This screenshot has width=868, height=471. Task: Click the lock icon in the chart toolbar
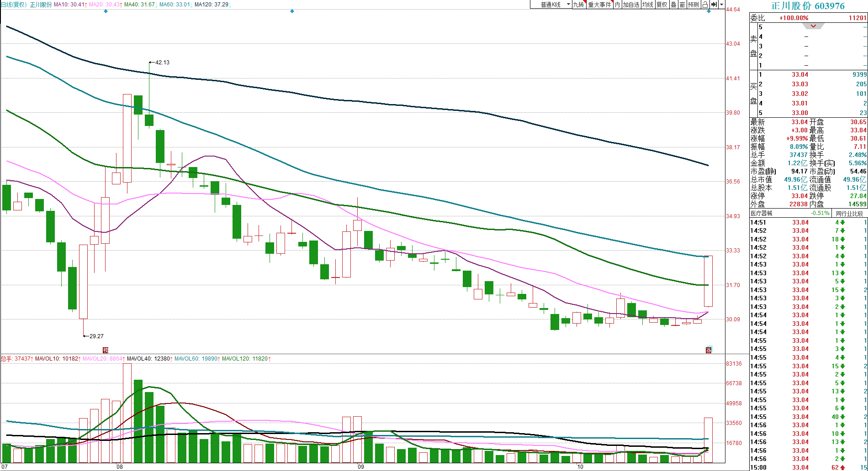pyautogui.click(x=705, y=5)
